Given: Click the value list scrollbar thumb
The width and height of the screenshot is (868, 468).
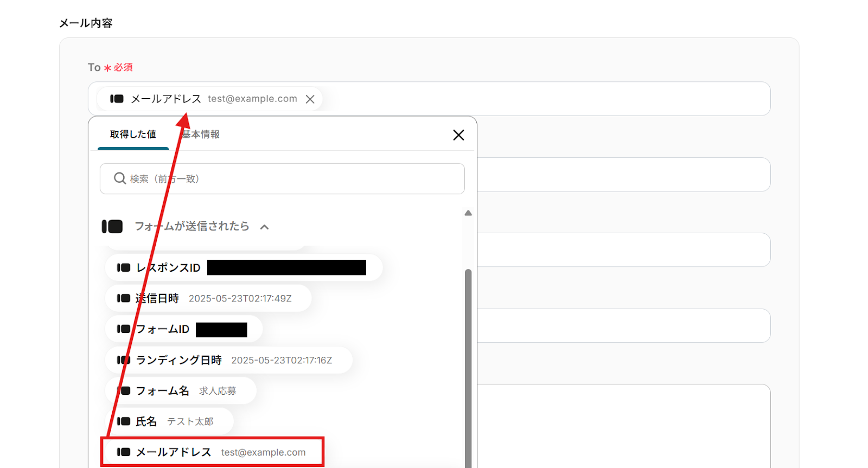Looking at the screenshot, I should [x=468, y=369].
